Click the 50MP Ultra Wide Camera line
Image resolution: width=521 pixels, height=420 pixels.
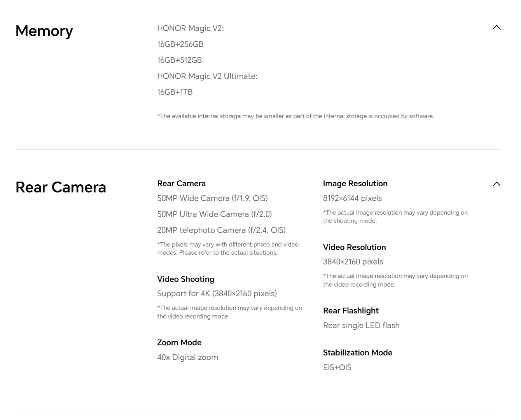(214, 214)
